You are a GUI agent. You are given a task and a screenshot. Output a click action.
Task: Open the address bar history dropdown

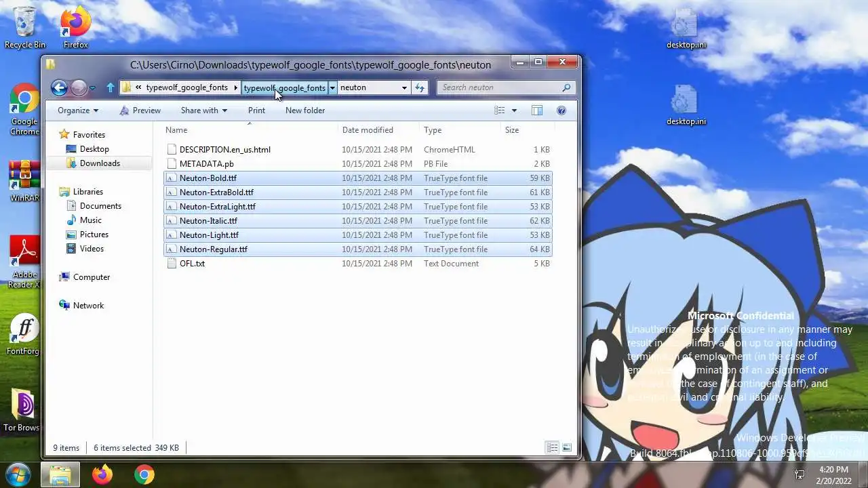coord(404,87)
